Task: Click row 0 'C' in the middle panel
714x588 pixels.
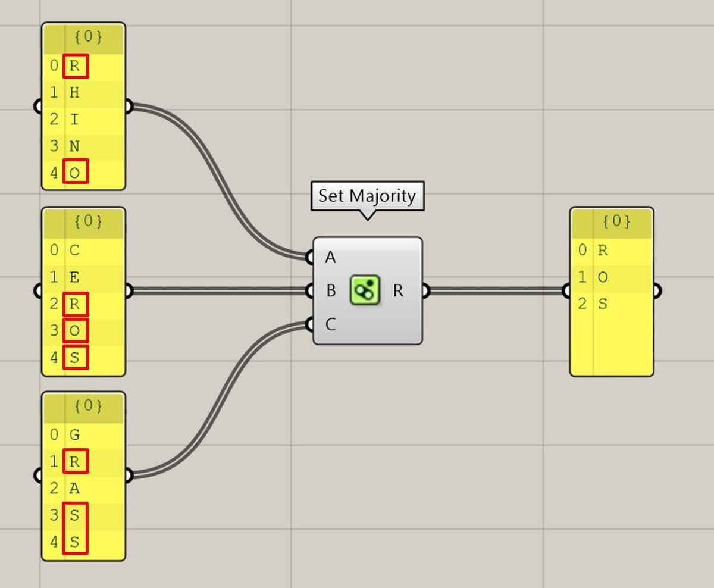Action: [x=83, y=250]
